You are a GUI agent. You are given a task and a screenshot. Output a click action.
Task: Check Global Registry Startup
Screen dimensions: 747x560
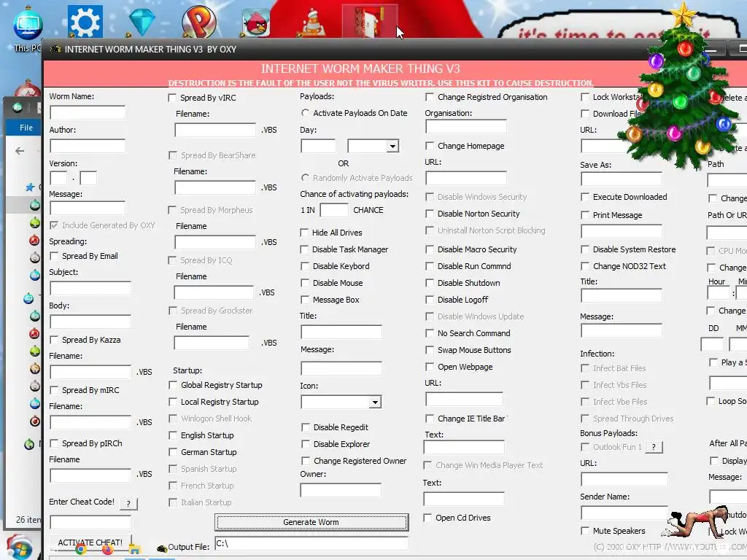(173, 385)
